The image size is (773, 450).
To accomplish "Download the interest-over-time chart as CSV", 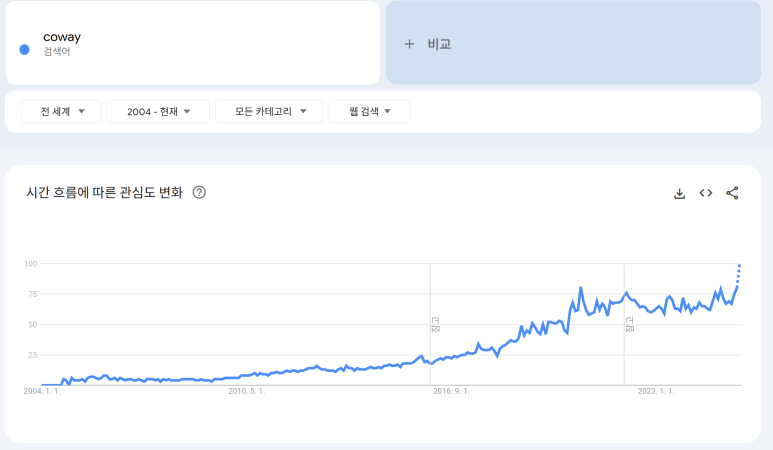I will pyautogui.click(x=679, y=193).
